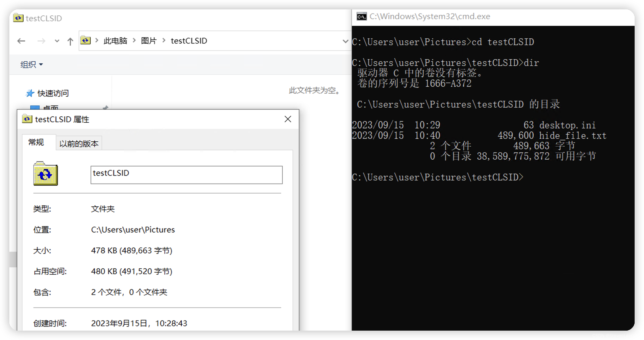
Task: Click large folder icon in properties
Action: 46,174
